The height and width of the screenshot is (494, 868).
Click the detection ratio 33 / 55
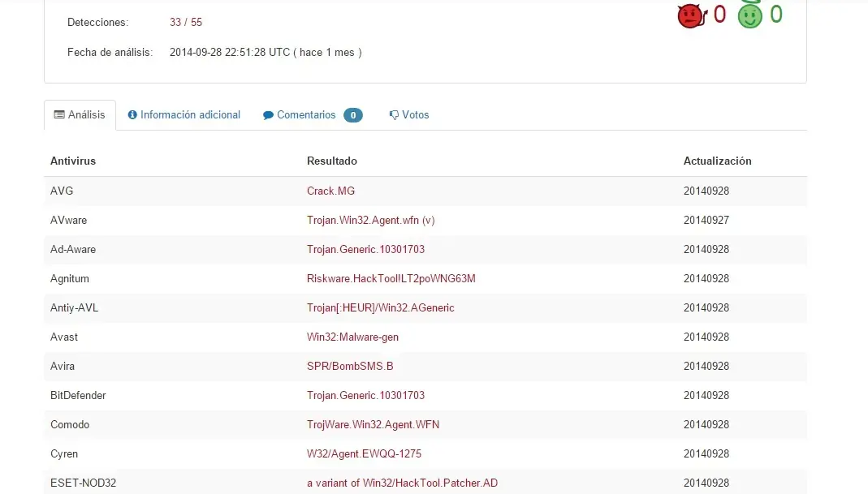(186, 22)
